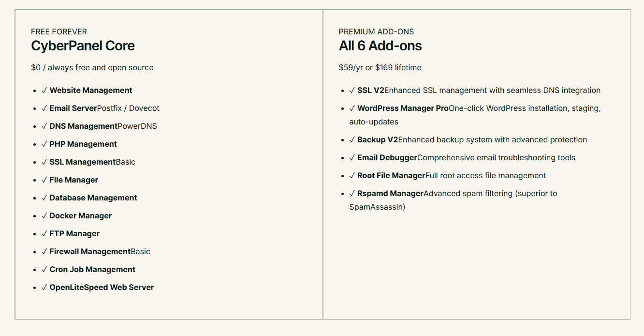Click the 'PREMIUM ADD-ONS' label

[x=376, y=32]
